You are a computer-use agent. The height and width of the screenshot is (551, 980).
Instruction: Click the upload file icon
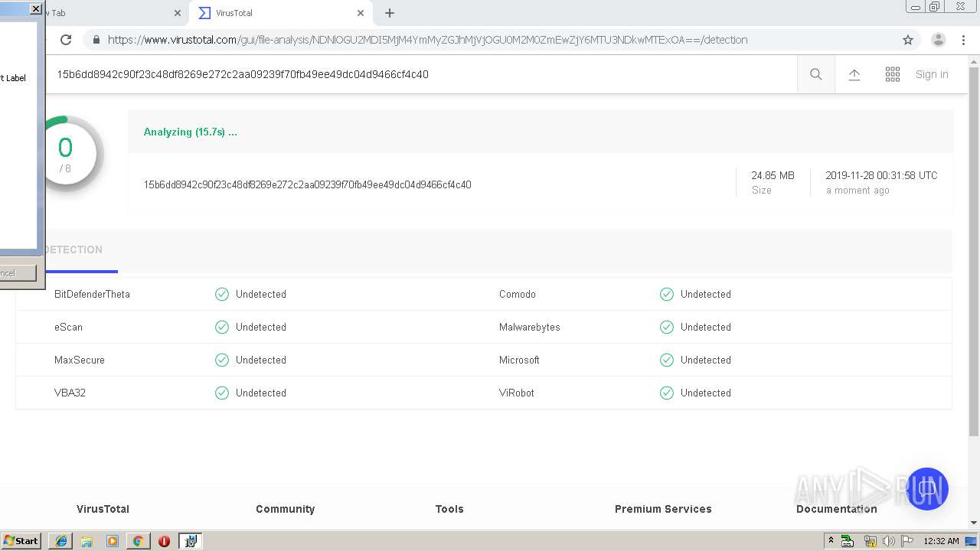(x=854, y=74)
